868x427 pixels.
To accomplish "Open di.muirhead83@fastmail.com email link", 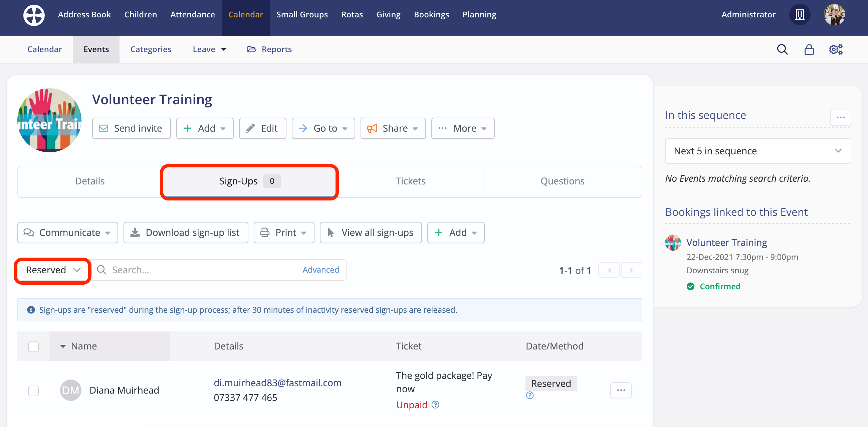I will pos(277,383).
